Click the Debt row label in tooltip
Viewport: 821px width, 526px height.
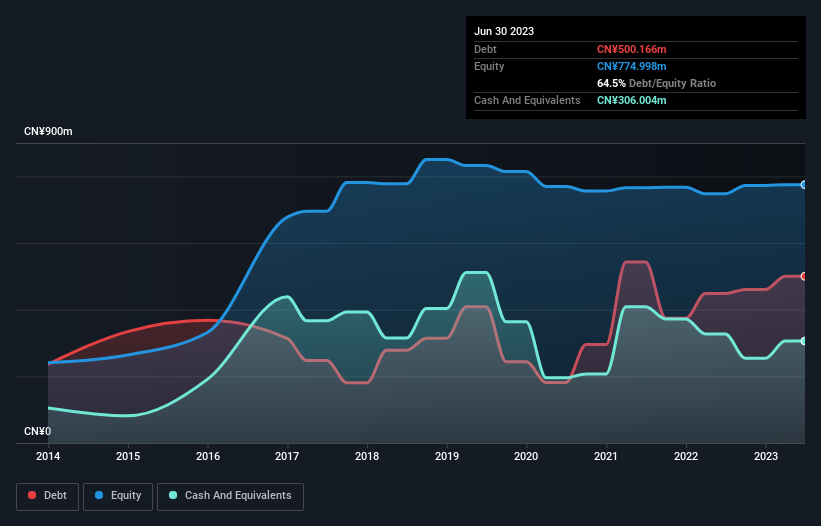point(485,49)
